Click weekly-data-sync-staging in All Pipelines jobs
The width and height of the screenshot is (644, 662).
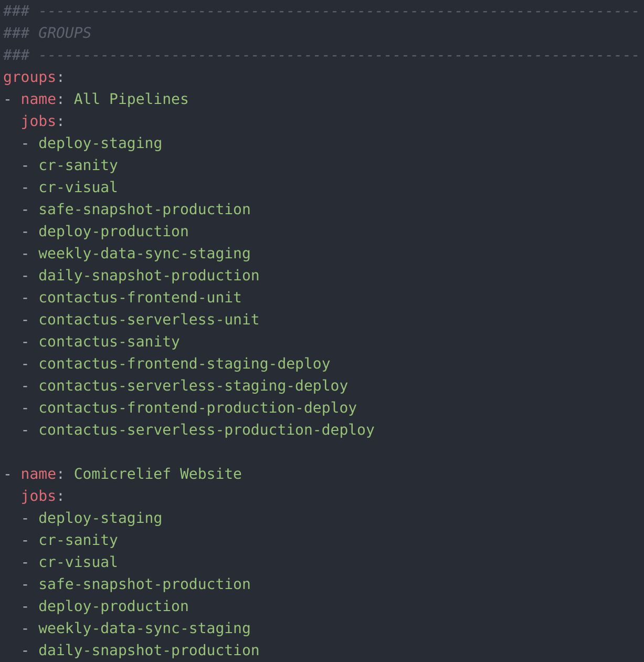144,254
